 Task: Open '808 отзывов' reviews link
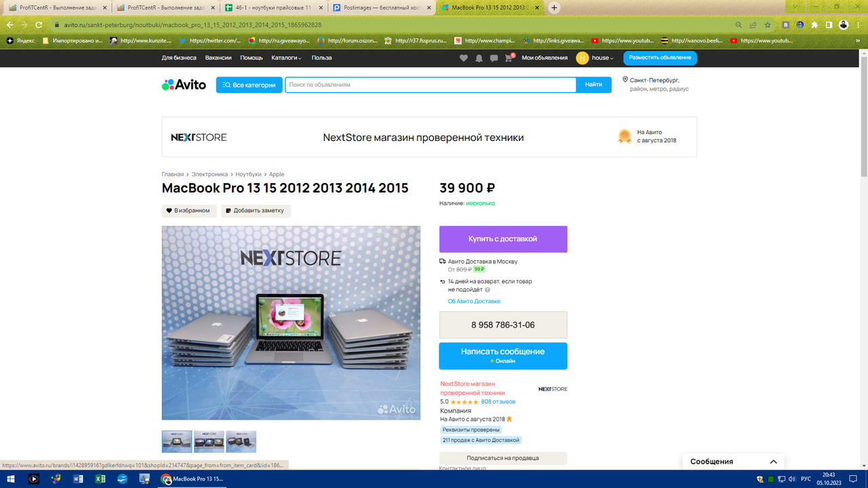click(x=498, y=402)
